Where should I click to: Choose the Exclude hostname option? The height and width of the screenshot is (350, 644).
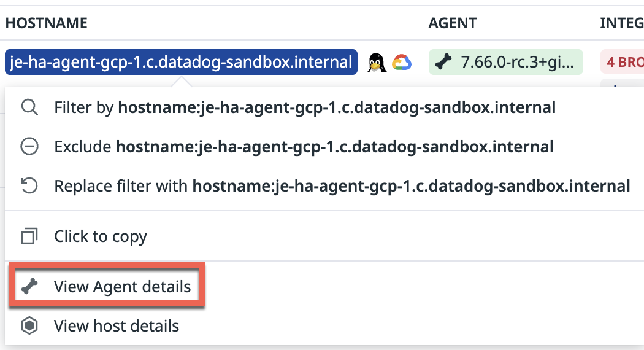pos(304,147)
